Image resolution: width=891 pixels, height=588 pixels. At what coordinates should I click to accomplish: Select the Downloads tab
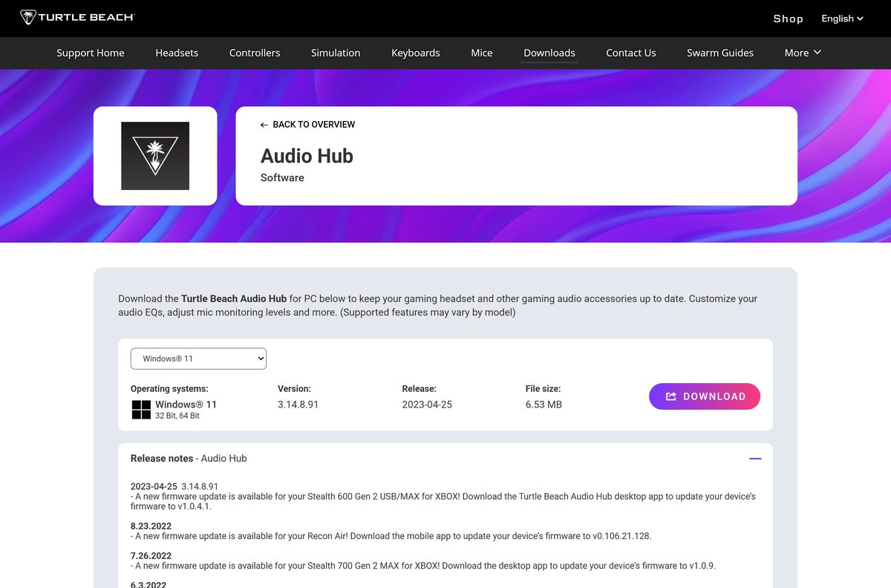point(549,53)
